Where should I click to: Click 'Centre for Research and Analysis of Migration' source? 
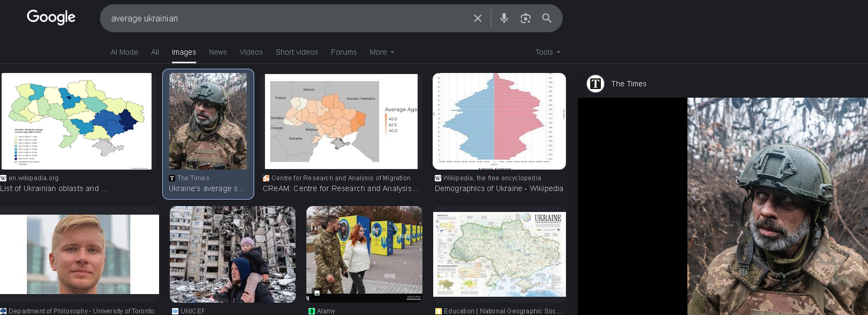point(341,178)
